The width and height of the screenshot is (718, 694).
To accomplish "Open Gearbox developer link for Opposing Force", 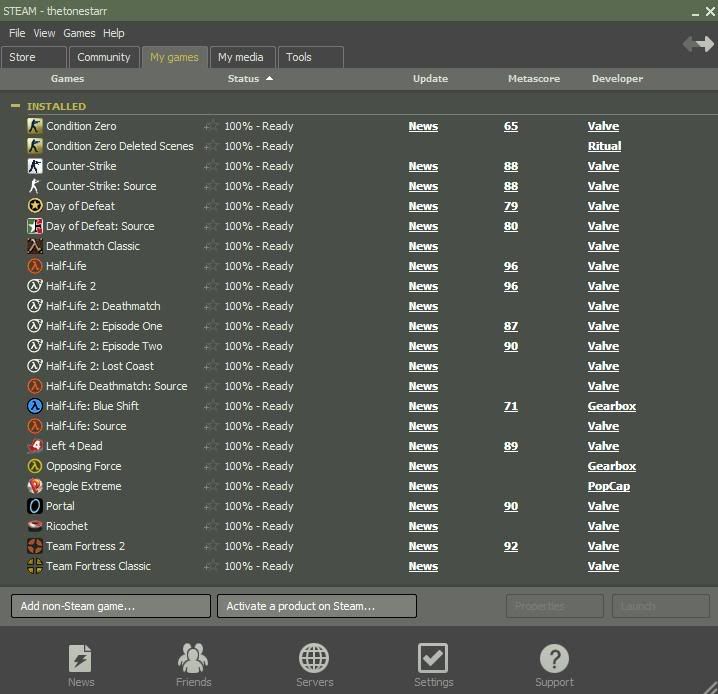I will tap(612, 466).
